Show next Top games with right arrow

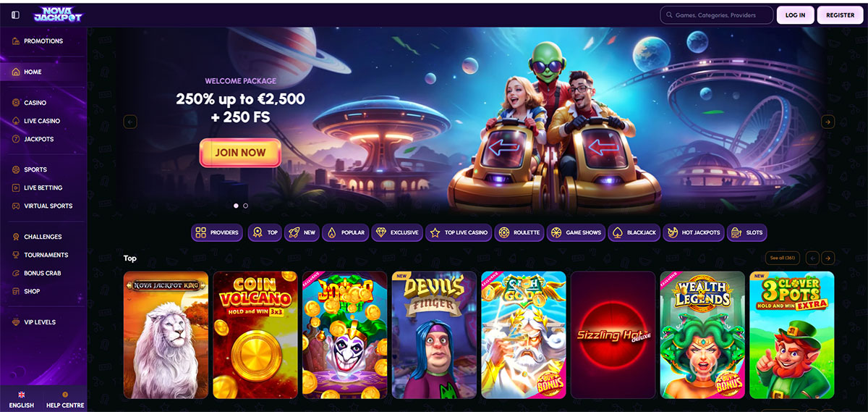[x=828, y=258]
